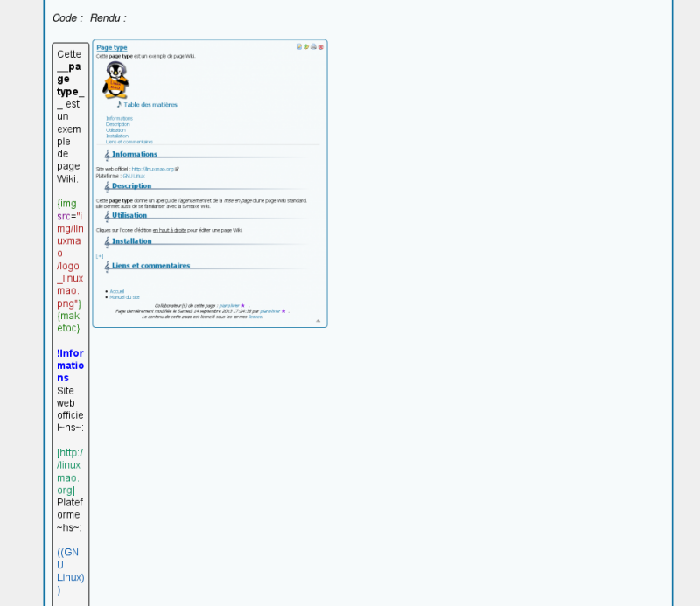Jump to Liens et commentaires in contents list
The width and height of the screenshot is (700, 606).
point(129,142)
